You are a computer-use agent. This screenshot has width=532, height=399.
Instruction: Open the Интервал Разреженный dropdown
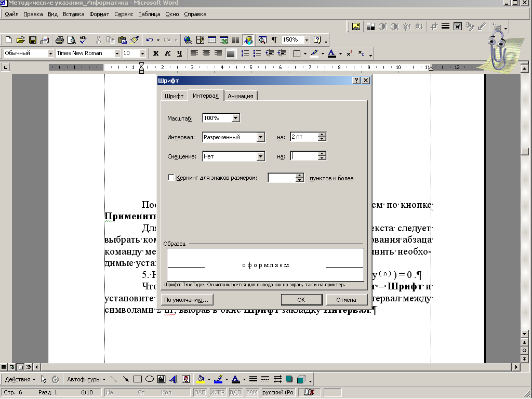261,137
